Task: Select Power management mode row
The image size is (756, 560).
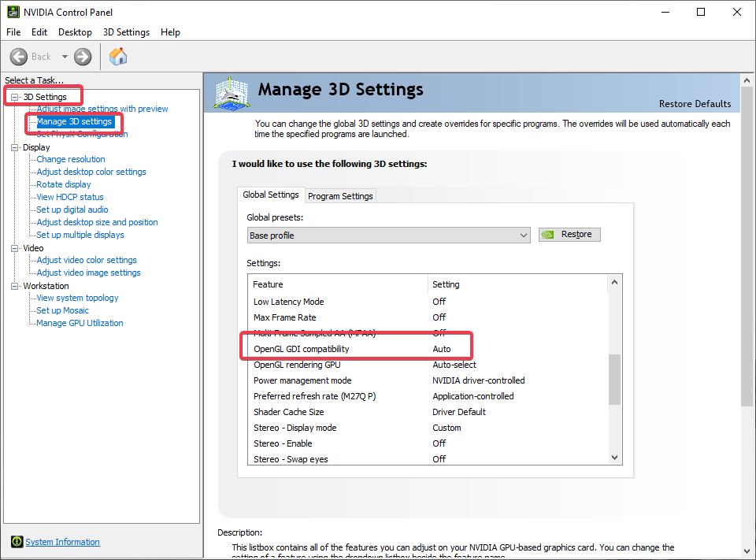Action: click(427, 380)
